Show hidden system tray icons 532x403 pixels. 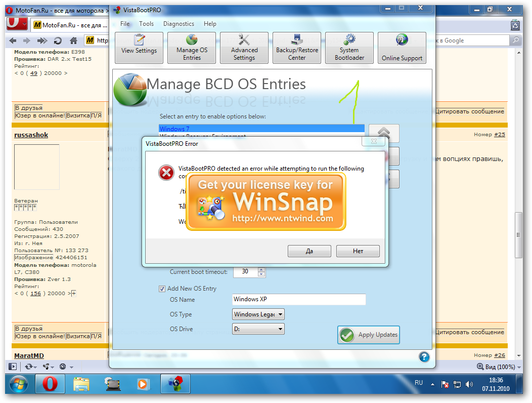(432, 384)
